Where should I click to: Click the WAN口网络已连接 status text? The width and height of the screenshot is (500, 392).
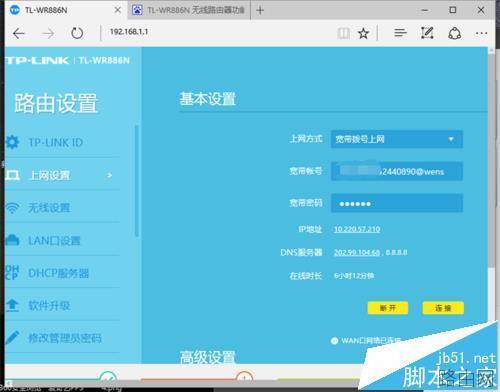(x=371, y=341)
